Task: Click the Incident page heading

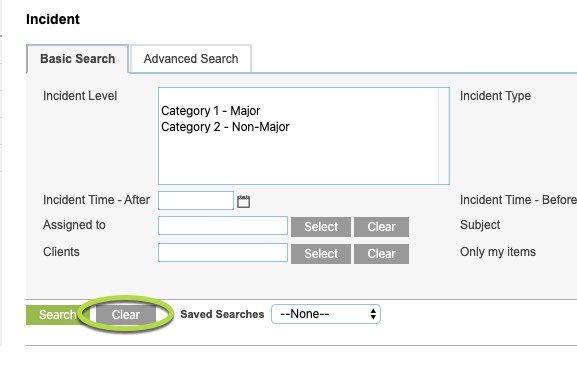Action: point(53,19)
